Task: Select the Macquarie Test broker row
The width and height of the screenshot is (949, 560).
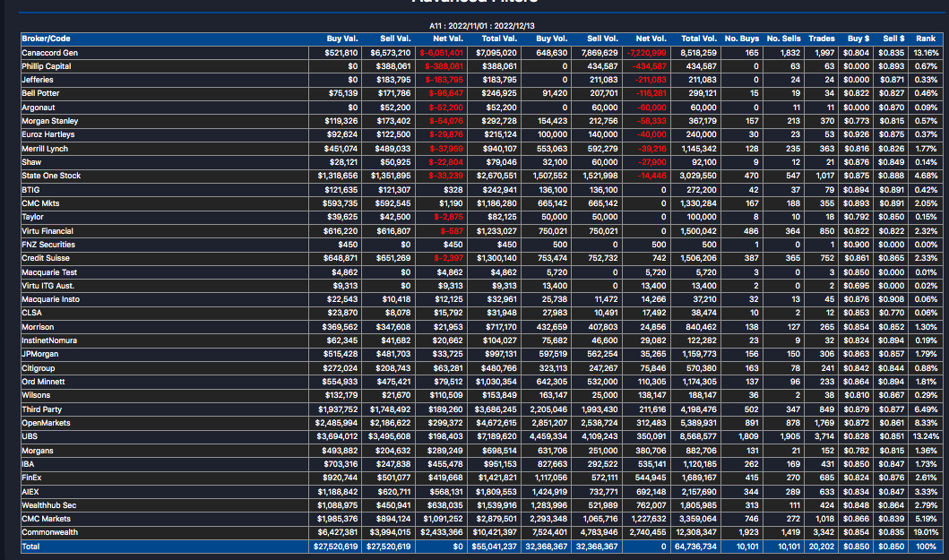Action: coord(482,272)
